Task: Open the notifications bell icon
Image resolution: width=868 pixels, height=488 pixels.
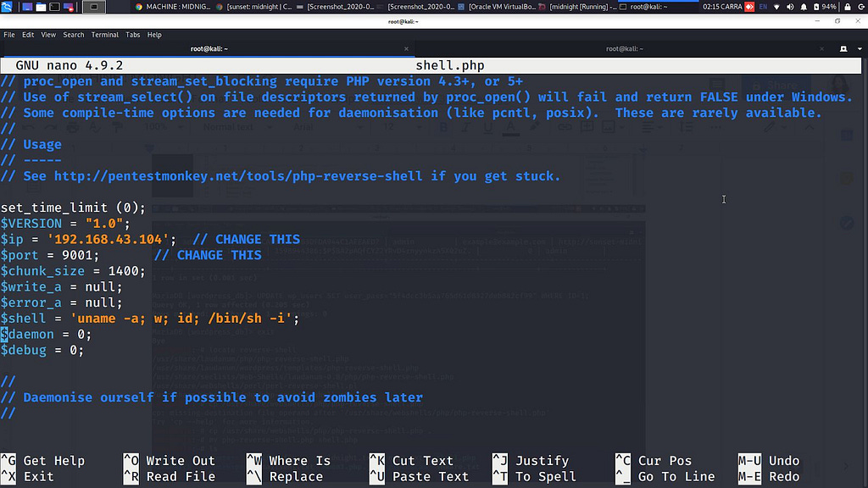Action: [x=804, y=7]
